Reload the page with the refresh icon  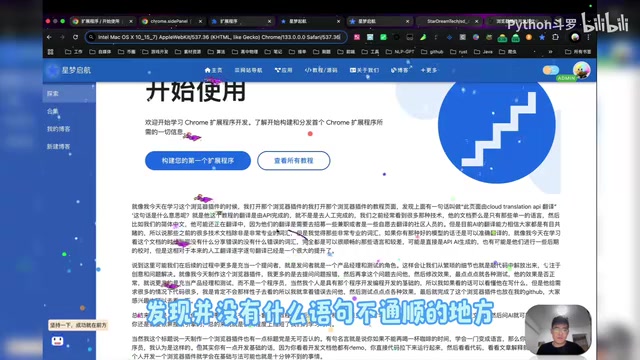point(76,37)
